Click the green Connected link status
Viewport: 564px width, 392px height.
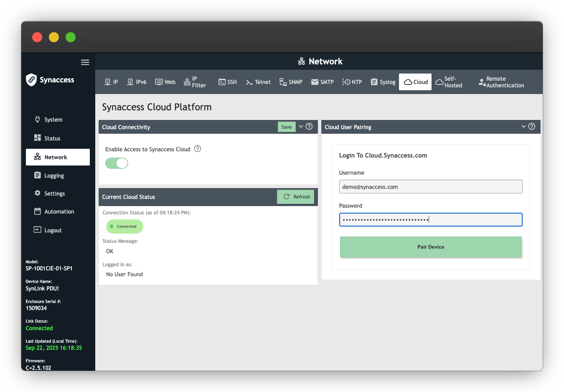[x=39, y=328]
